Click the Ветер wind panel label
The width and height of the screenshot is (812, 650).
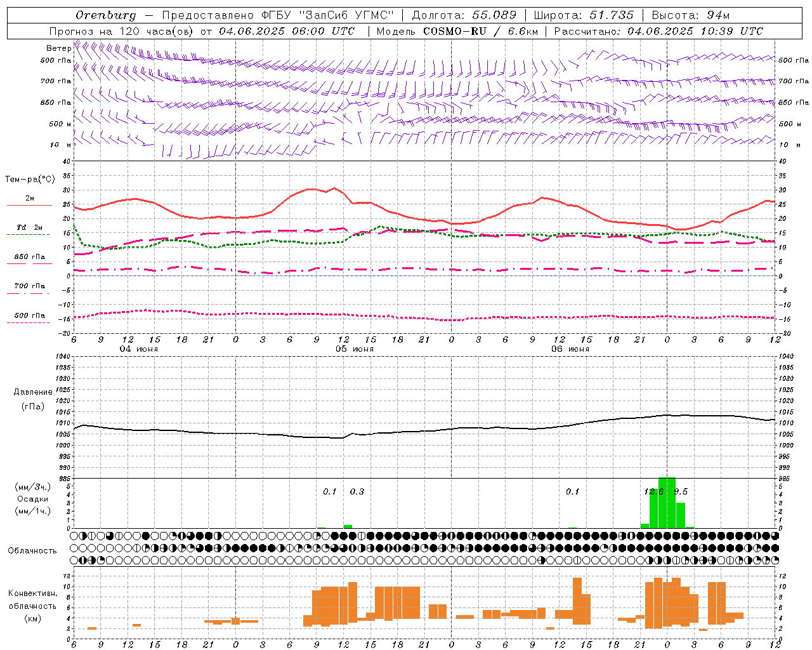click(x=58, y=48)
